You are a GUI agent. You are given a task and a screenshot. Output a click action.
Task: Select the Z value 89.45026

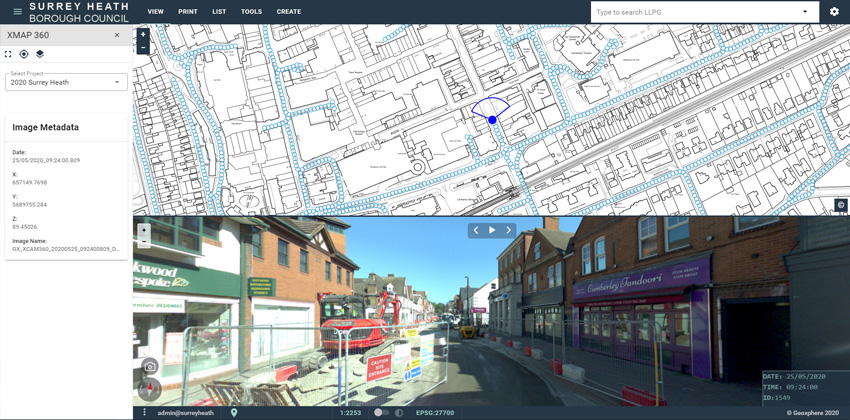tap(24, 227)
